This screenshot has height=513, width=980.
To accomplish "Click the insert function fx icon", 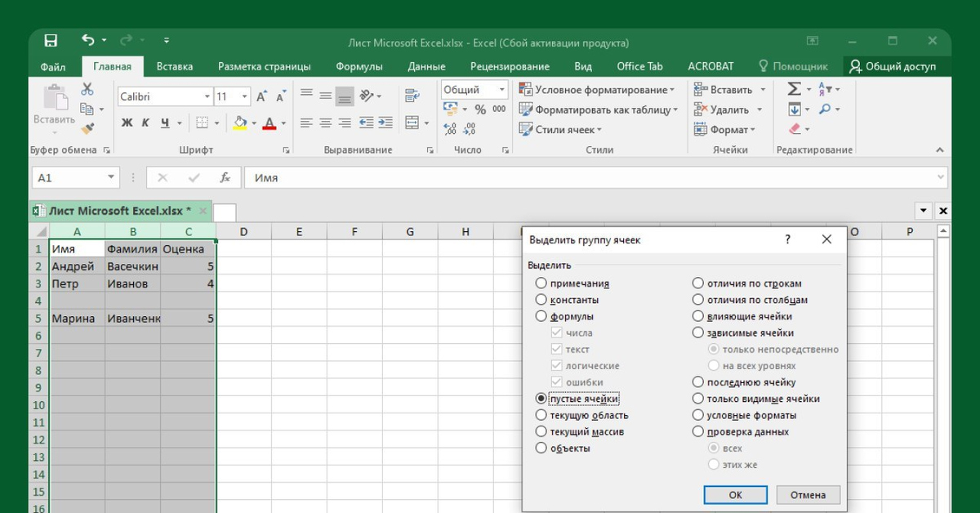I will click(225, 177).
